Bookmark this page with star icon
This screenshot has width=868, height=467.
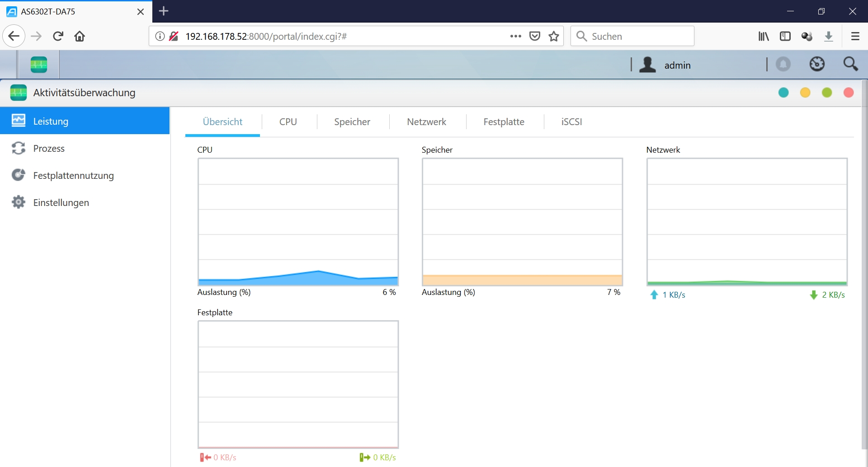click(x=554, y=36)
